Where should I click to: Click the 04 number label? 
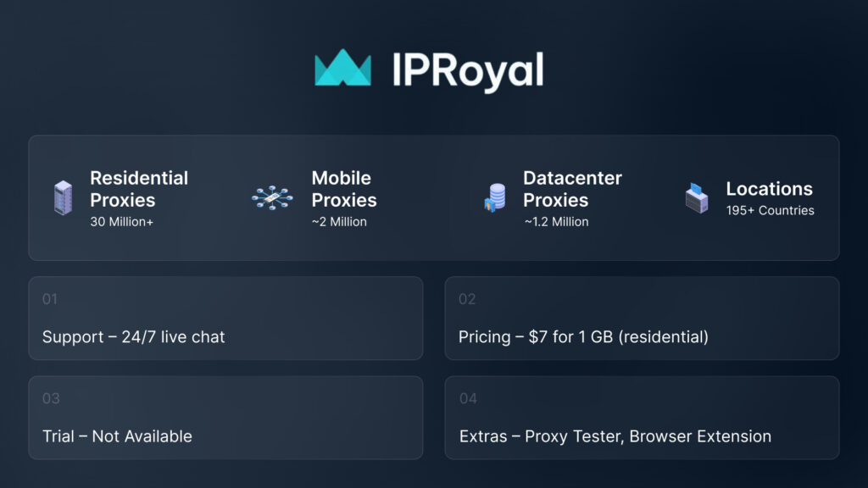[x=468, y=398]
